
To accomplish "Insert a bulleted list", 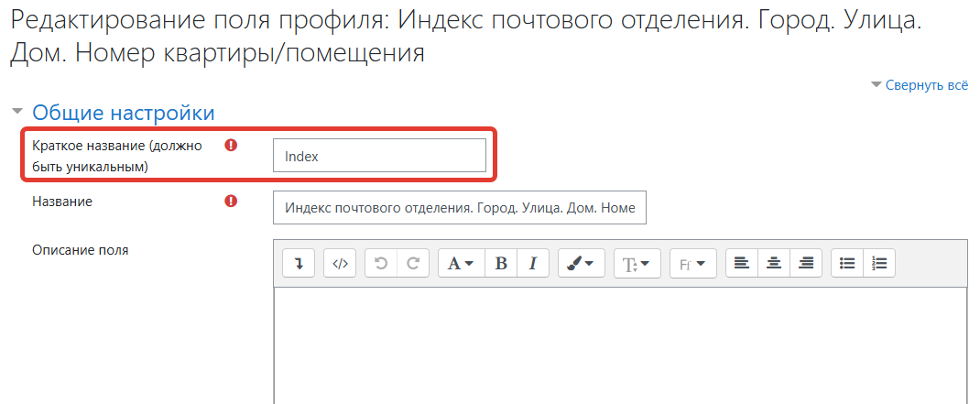I will coord(847,263).
